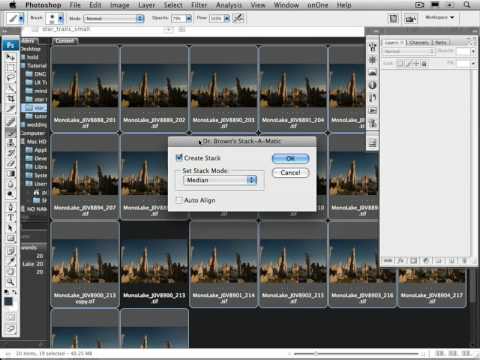Screen dimensions: 480x360
Task: Enable the Auto Align checkbox
Action: (x=179, y=200)
